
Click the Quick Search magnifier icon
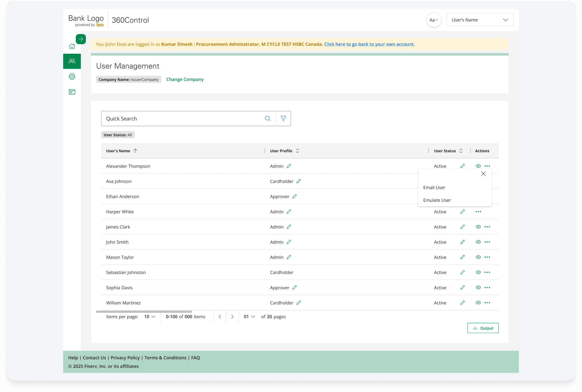[x=268, y=119]
